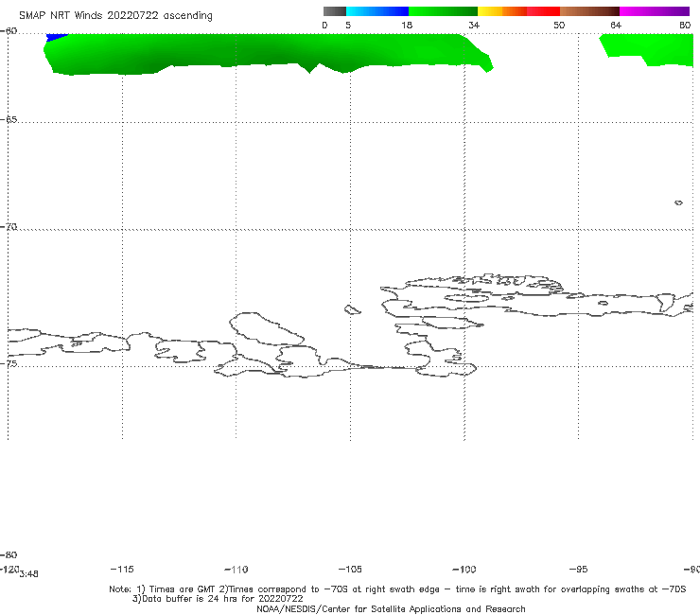700x615 pixels.
Task: Click the red segment of the color bar
Action: pyautogui.click(x=543, y=11)
